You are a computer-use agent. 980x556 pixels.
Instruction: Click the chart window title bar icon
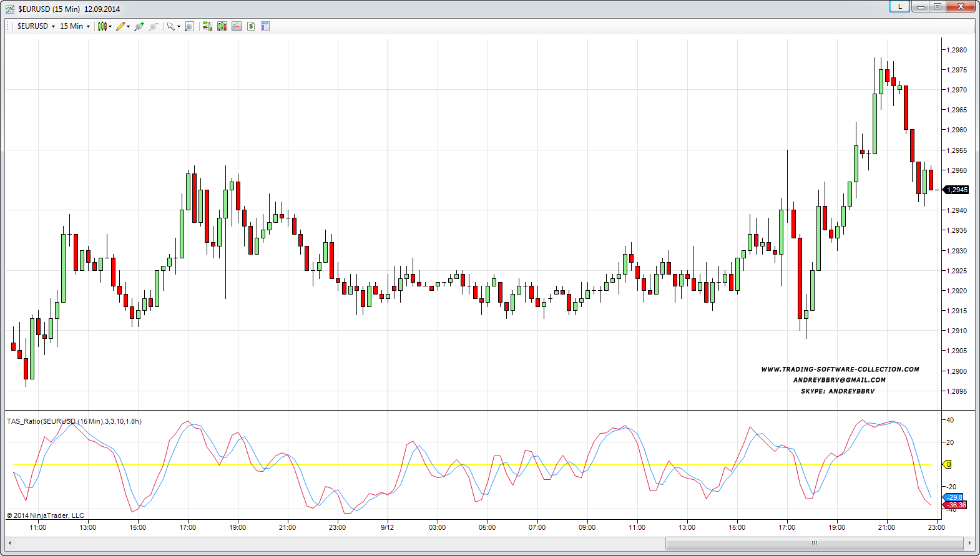pos(10,9)
